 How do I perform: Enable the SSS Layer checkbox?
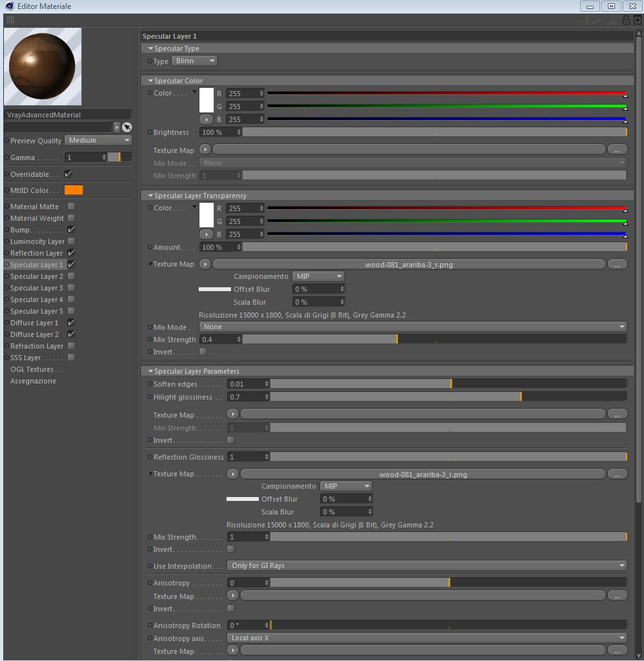[71, 357]
